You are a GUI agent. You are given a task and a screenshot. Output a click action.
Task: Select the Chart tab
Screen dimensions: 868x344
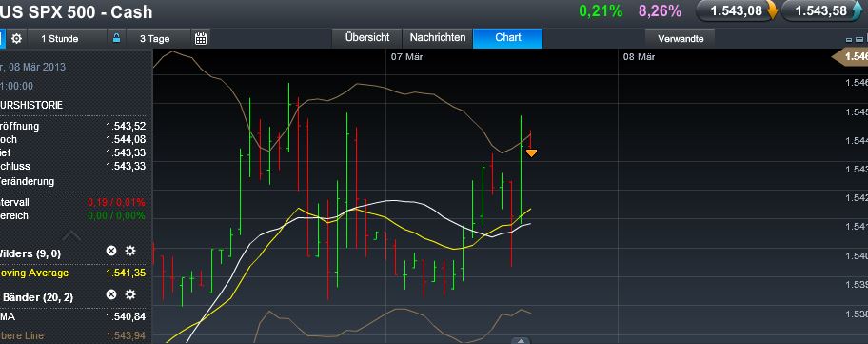(x=508, y=38)
